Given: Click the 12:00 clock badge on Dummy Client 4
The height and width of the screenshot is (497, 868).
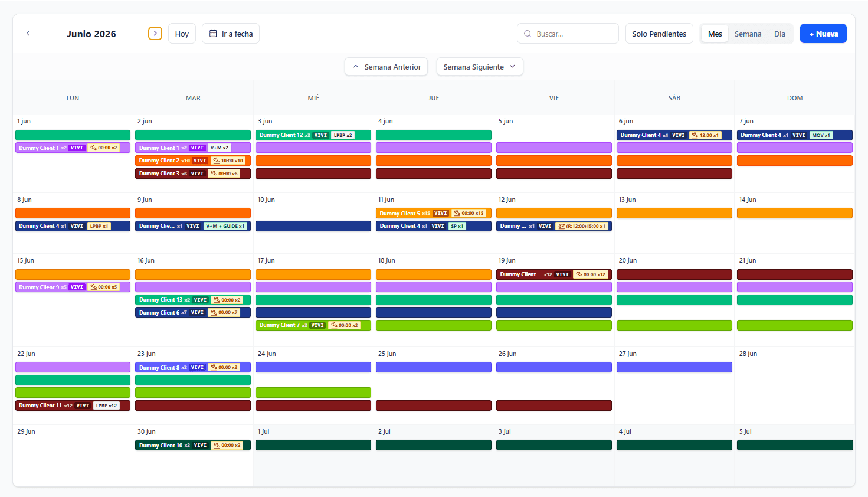Looking at the screenshot, I should click(x=705, y=135).
